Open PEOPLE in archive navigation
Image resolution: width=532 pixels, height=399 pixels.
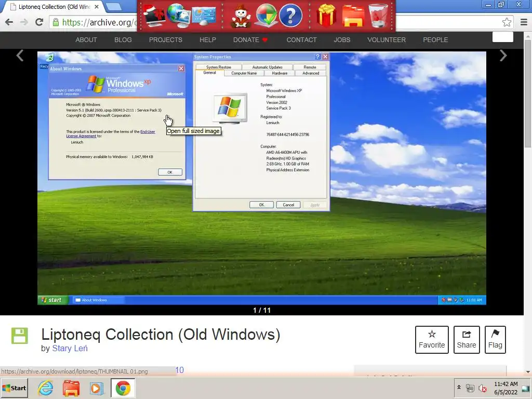(x=435, y=39)
